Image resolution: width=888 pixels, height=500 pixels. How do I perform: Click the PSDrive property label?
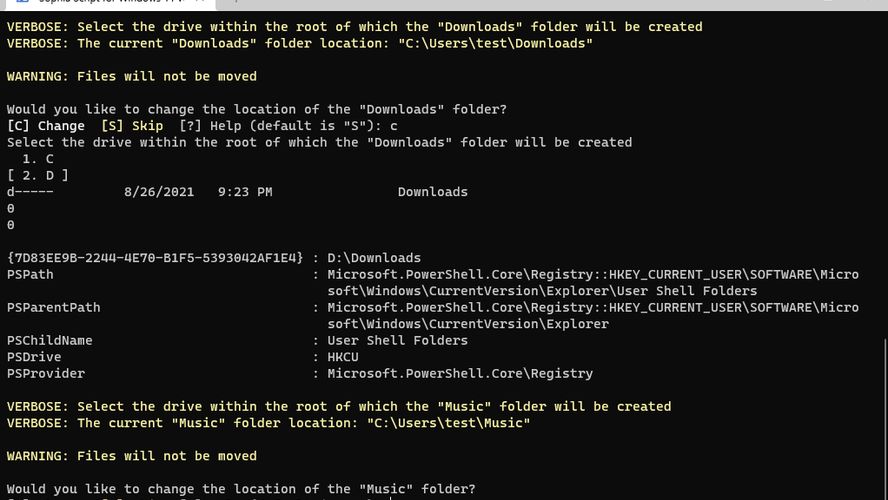pos(34,357)
